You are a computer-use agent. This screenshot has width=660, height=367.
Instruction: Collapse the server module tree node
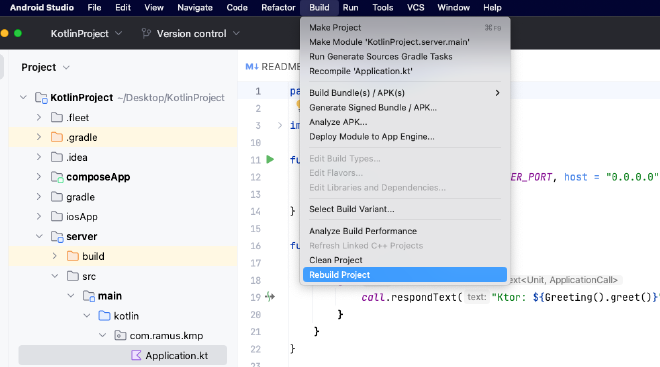point(39,237)
